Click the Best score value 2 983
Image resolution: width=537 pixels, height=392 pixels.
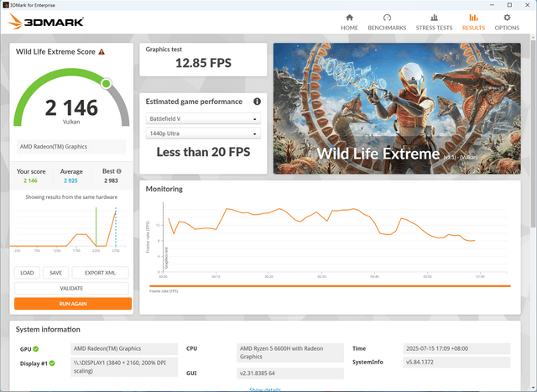click(111, 180)
